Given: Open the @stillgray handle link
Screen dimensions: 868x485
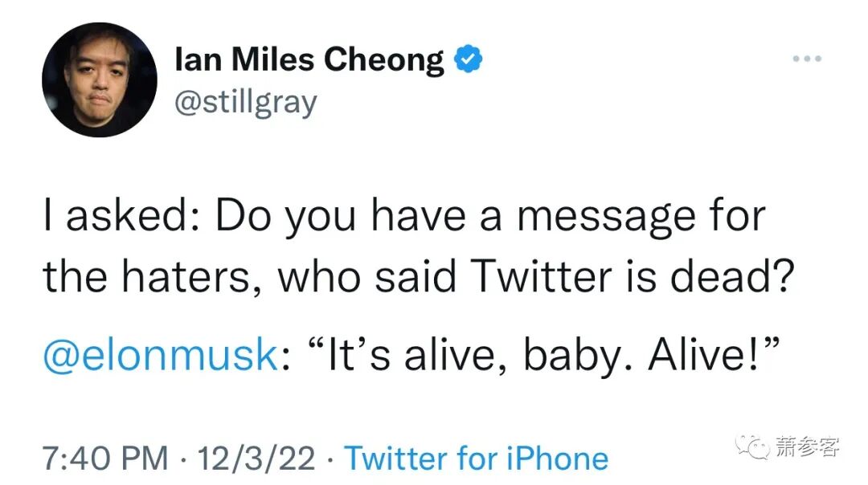Looking at the screenshot, I should [x=245, y=102].
